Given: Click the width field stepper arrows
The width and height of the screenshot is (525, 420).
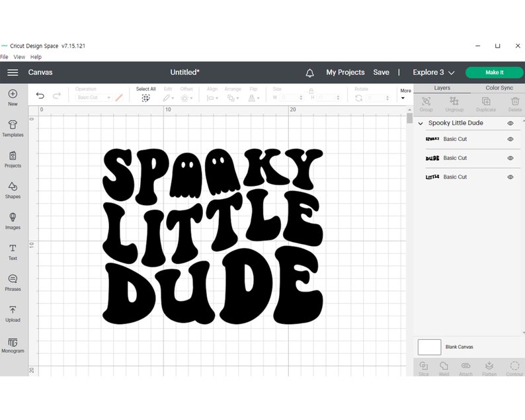Looking at the screenshot, I should click(x=301, y=97).
